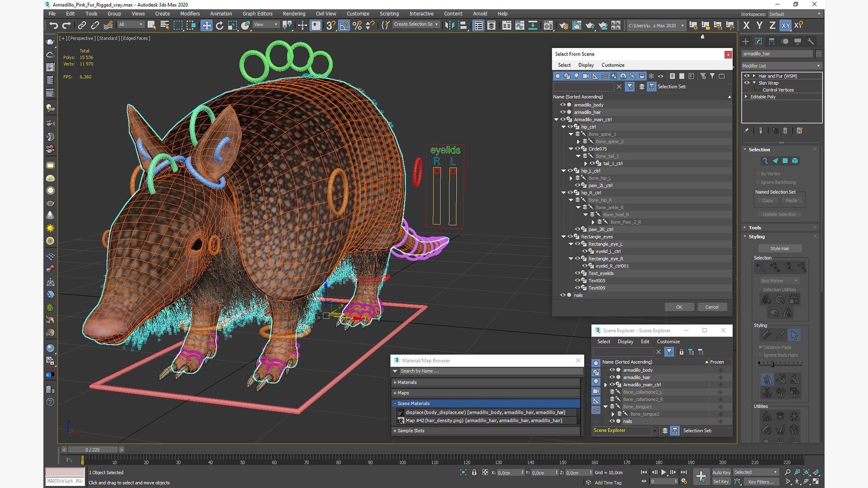The width and height of the screenshot is (868, 488).
Task: Click the Style Hair button
Action: (x=780, y=249)
